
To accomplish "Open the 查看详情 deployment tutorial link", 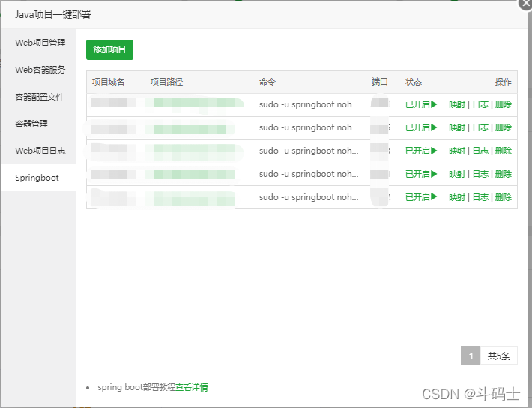I will (192, 387).
